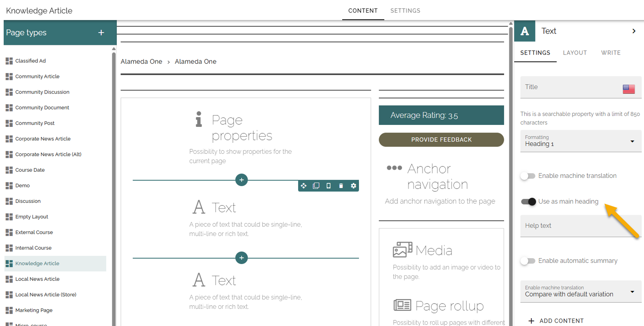The height and width of the screenshot is (326, 644).
Task: Toggle Enable machine translation switch
Action: point(528,176)
